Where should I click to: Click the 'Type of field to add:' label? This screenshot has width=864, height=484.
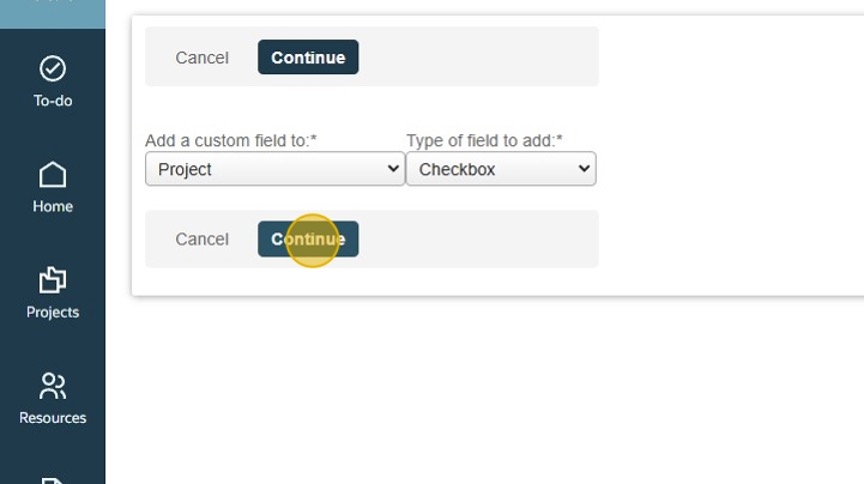click(x=484, y=141)
